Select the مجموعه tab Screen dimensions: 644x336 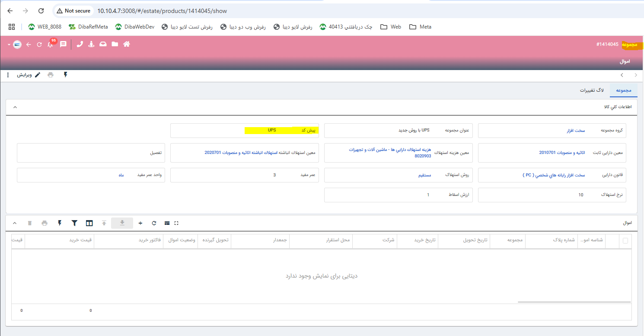(623, 90)
